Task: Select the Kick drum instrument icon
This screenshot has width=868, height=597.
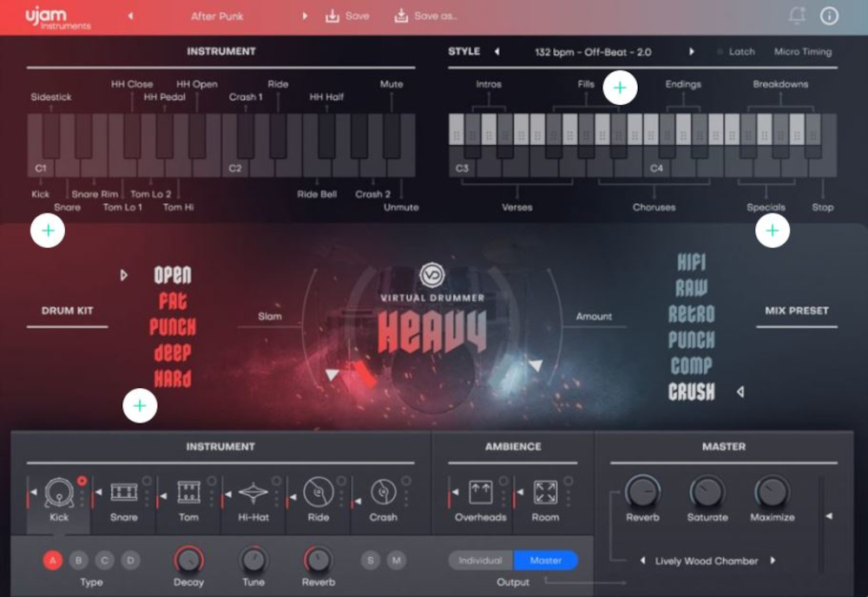Action: 59,492
